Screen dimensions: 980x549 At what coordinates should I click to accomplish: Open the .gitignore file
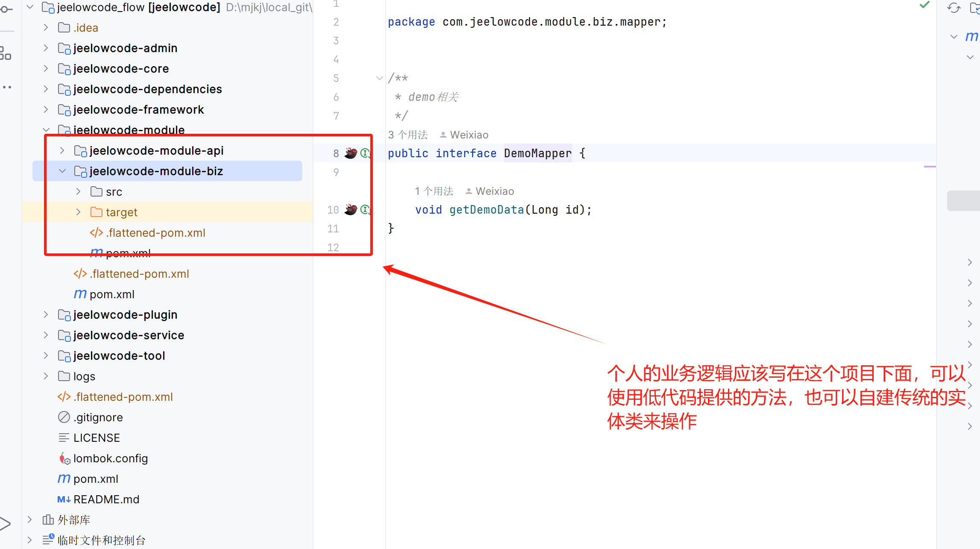pyautogui.click(x=98, y=417)
